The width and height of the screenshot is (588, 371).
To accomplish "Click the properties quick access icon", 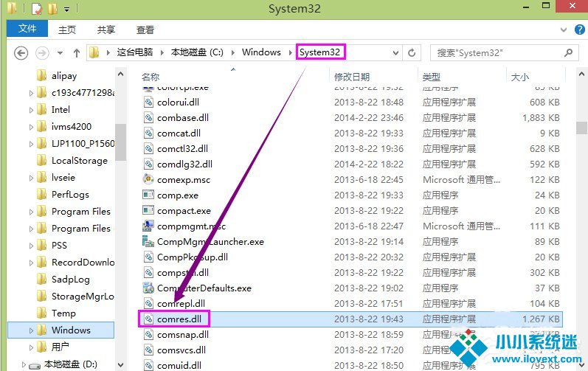I will pyautogui.click(x=37, y=9).
